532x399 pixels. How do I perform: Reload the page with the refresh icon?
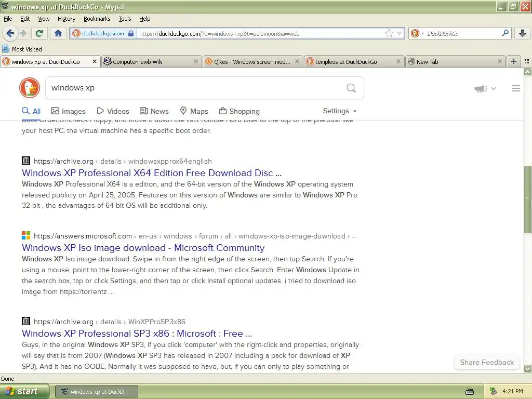pyautogui.click(x=39, y=33)
